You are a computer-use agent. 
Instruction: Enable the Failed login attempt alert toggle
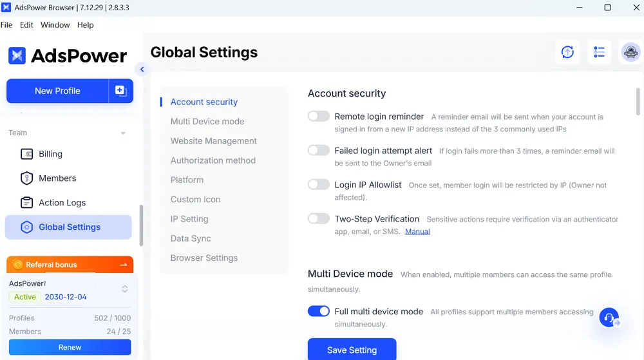click(x=319, y=150)
